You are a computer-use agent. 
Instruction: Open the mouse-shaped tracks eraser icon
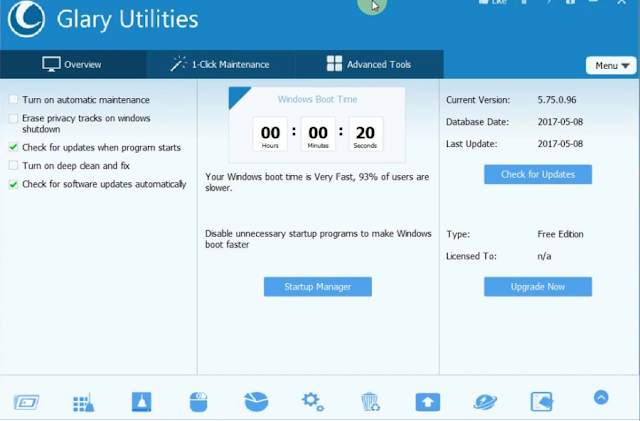(x=199, y=402)
